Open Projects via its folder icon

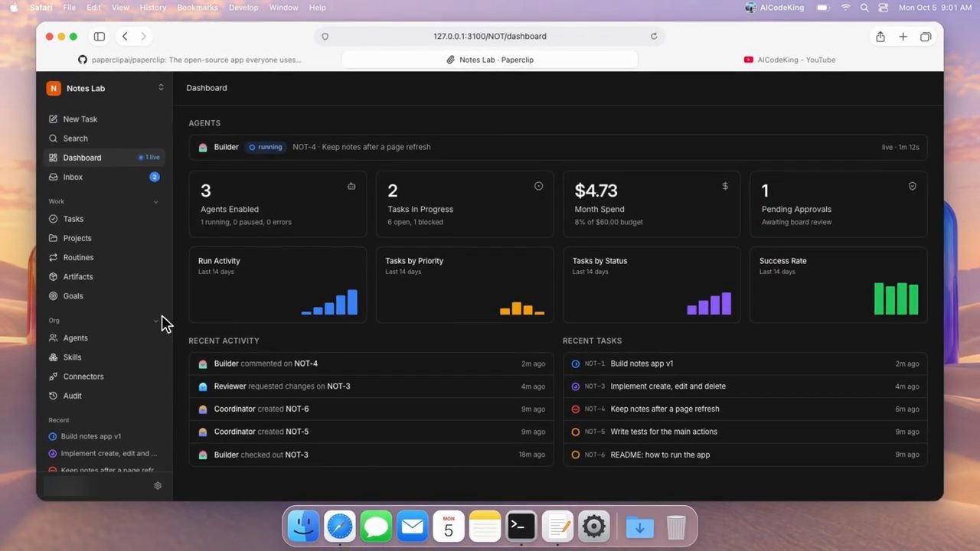[x=53, y=238]
